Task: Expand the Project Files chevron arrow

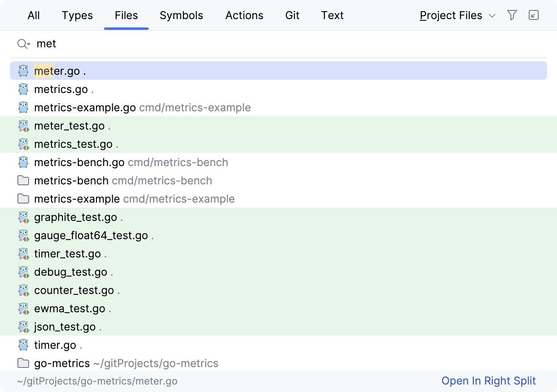Action: coord(492,15)
